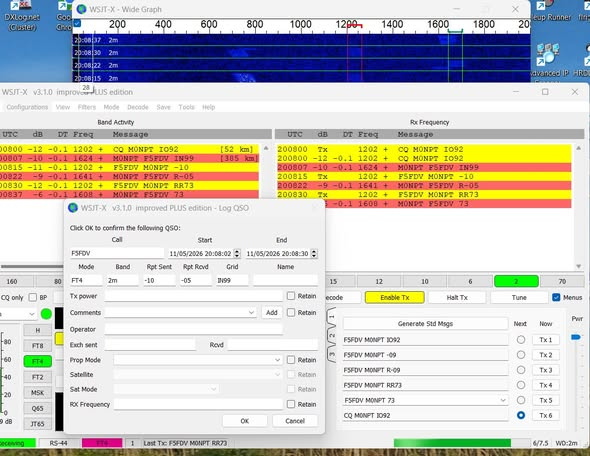The height and width of the screenshot is (456, 590).
Task: Adjust the End time stepper
Action: (314, 254)
